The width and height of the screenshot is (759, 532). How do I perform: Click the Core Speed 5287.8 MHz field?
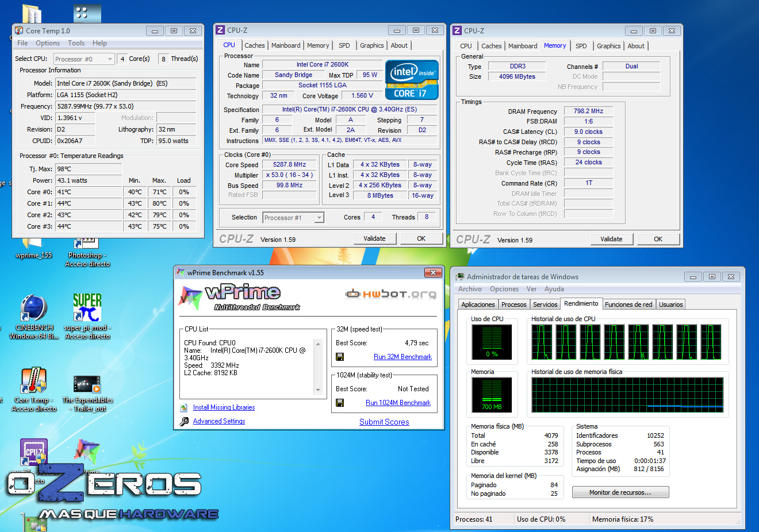[x=289, y=164]
